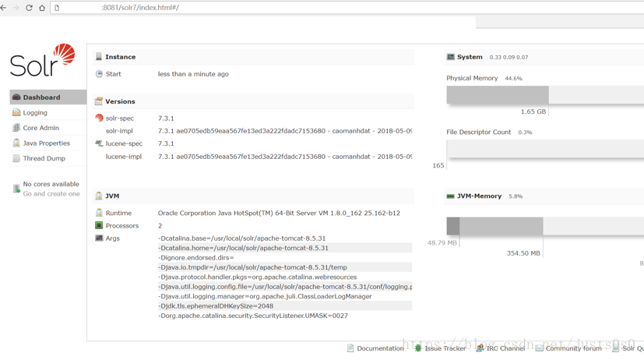
Task: Click the JVM-Memory usage bar
Action: 545,226
